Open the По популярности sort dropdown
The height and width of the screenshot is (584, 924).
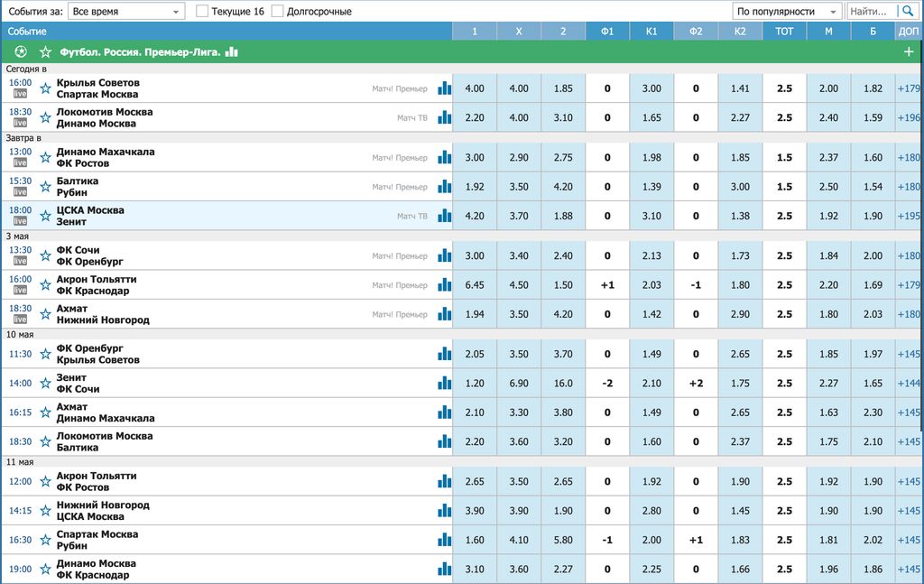click(787, 11)
